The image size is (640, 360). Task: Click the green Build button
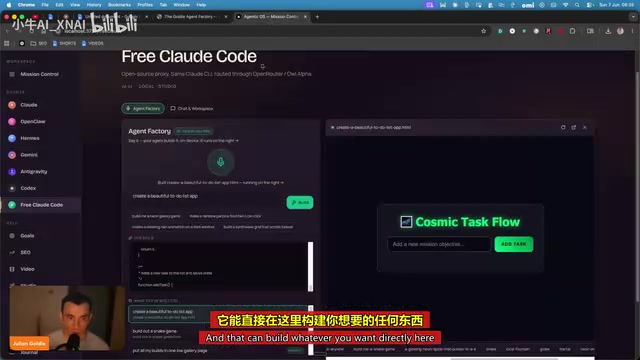[300, 202]
